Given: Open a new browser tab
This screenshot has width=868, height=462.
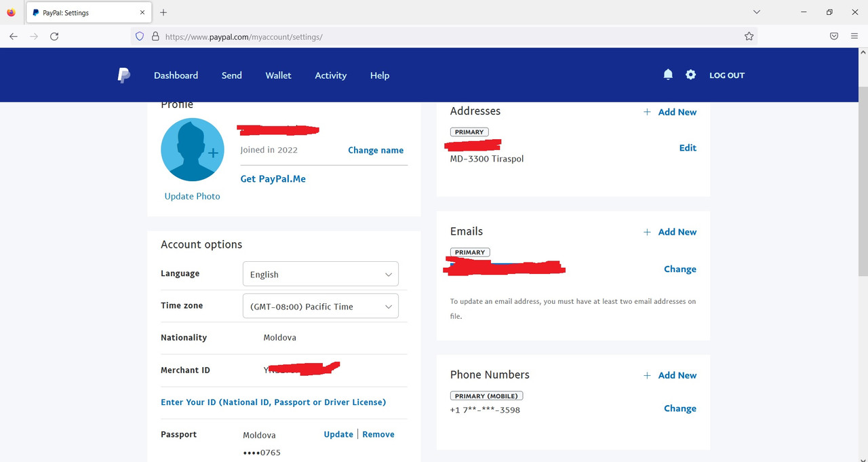Looking at the screenshot, I should pos(163,12).
